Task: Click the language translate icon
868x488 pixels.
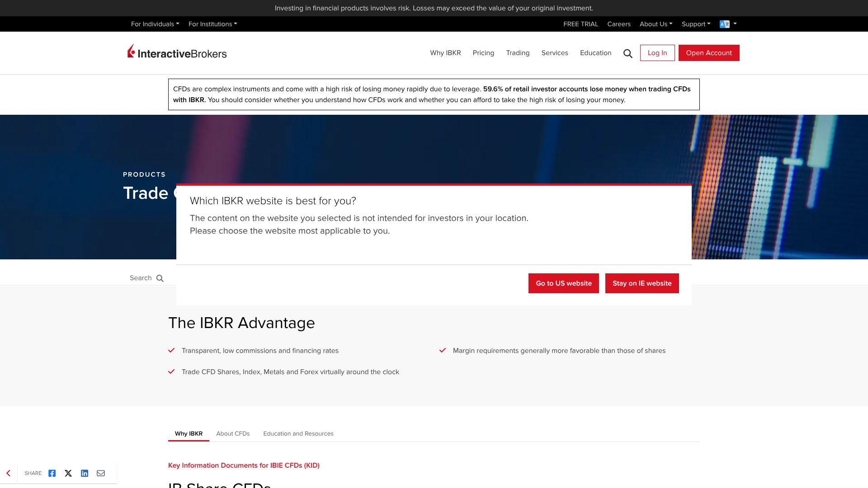Action: click(x=724, y=24)
